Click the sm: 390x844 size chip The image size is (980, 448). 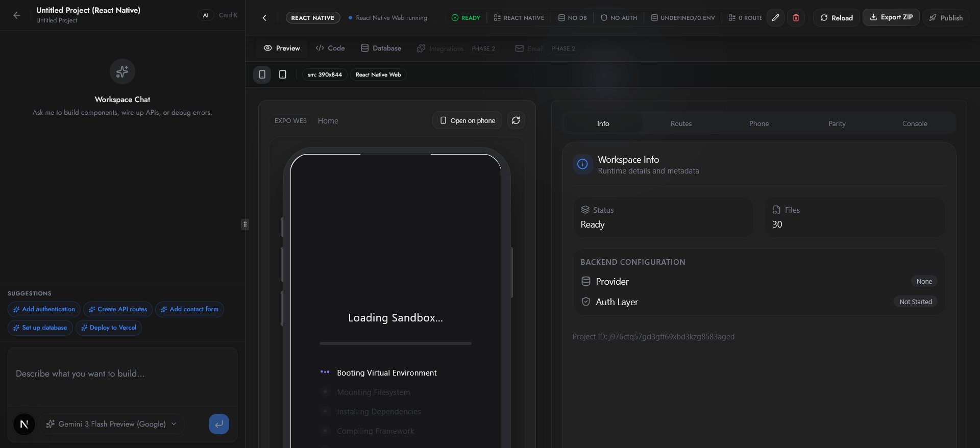click(325, 74)
